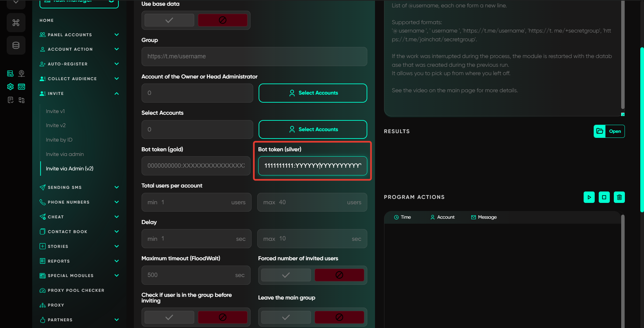644x328 pixels.
Task: Click the gear settings icon in left rail
Action: point(10,87)
